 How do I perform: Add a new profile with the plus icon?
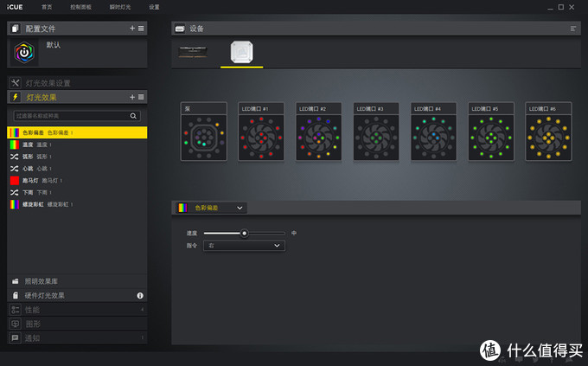pos(132,29)
